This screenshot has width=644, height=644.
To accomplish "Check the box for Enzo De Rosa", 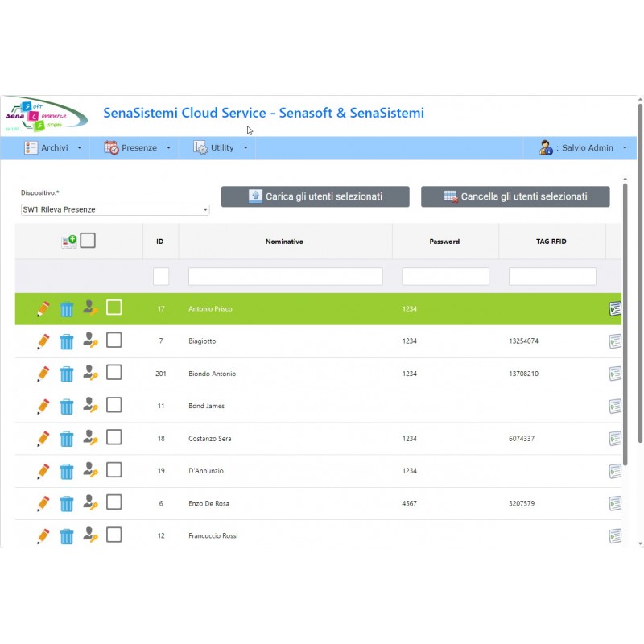I will (114, 502).
